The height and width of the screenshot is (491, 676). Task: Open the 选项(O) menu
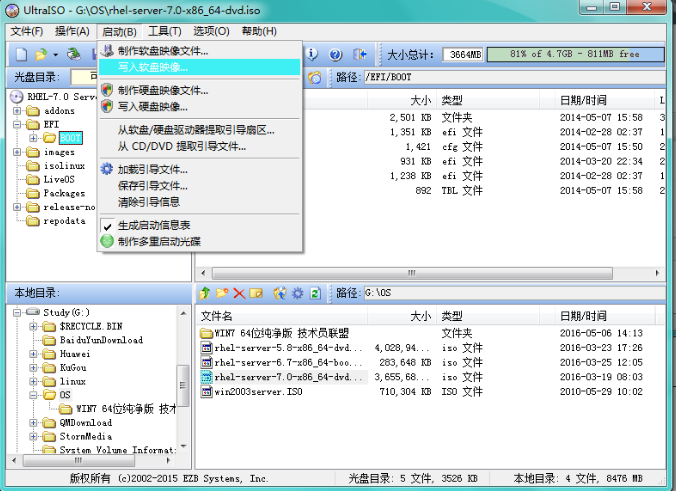click(211, 31)
